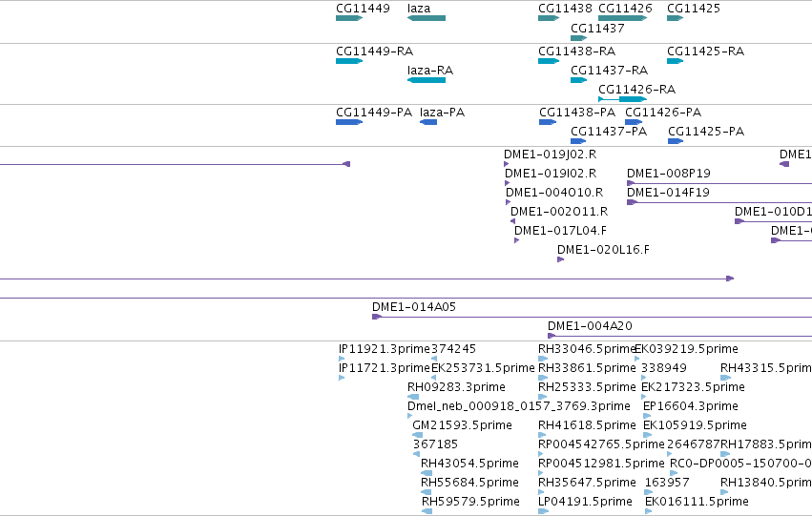Click the CG11438-RA transcript label
Image resolution: width=812 pixels, height=516 pixels.
tap(577, 52)
